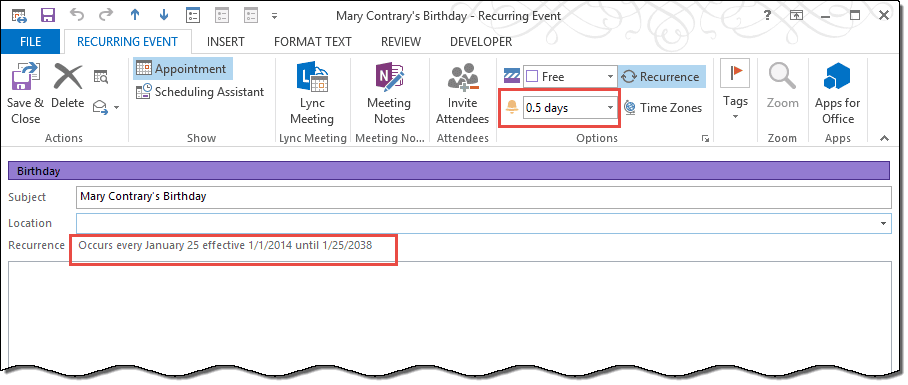The height and width of the screenshot is (385, 908).
Task: Open Meeting Notes in OneNote
Action: coord(389,93)
